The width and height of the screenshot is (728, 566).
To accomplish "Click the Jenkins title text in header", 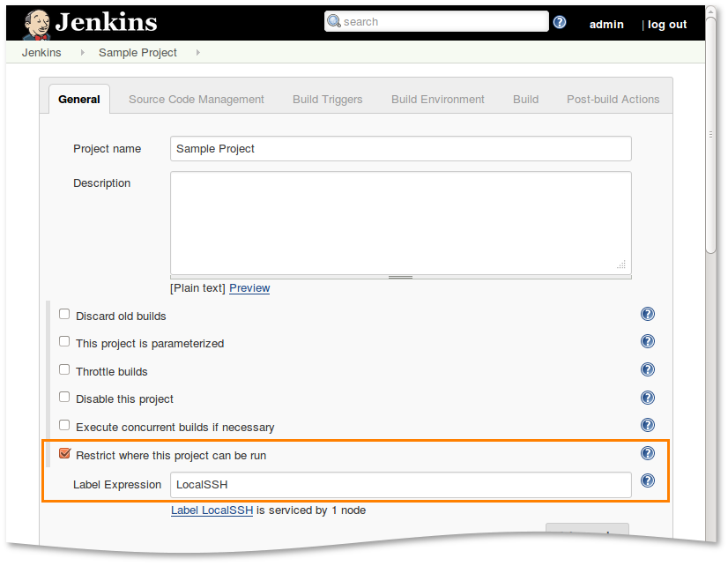I will pos(107,22).
